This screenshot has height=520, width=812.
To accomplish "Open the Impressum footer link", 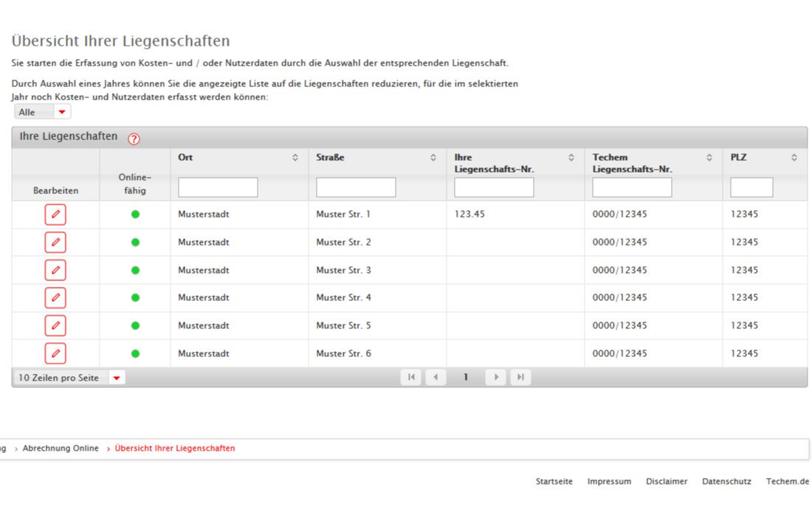I will click(x=609, y=482).
